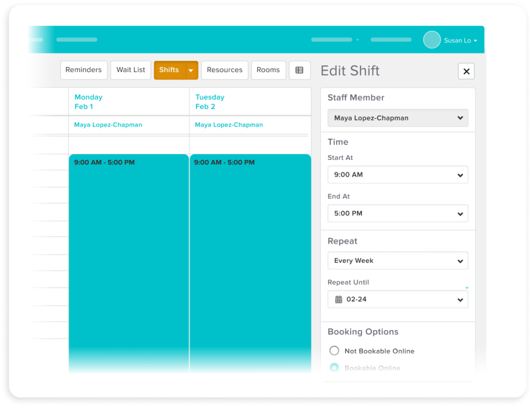Choose Maya Lopez-Chapman in Staff Member
Screen dimensions: 532x407
coord(397,118)
